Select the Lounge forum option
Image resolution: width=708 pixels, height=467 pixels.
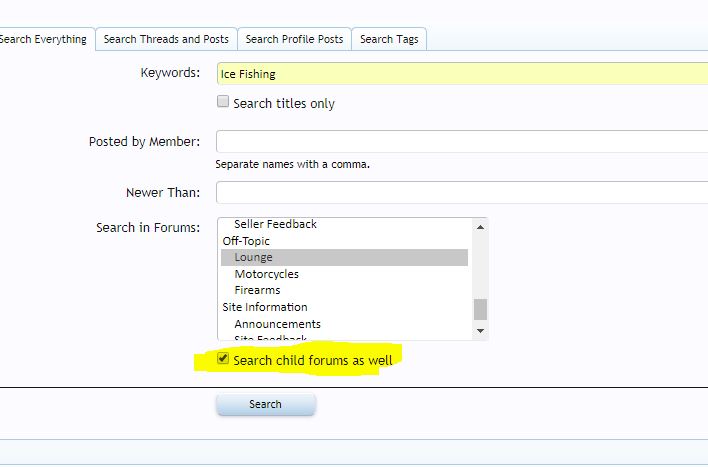coord(345,257)
